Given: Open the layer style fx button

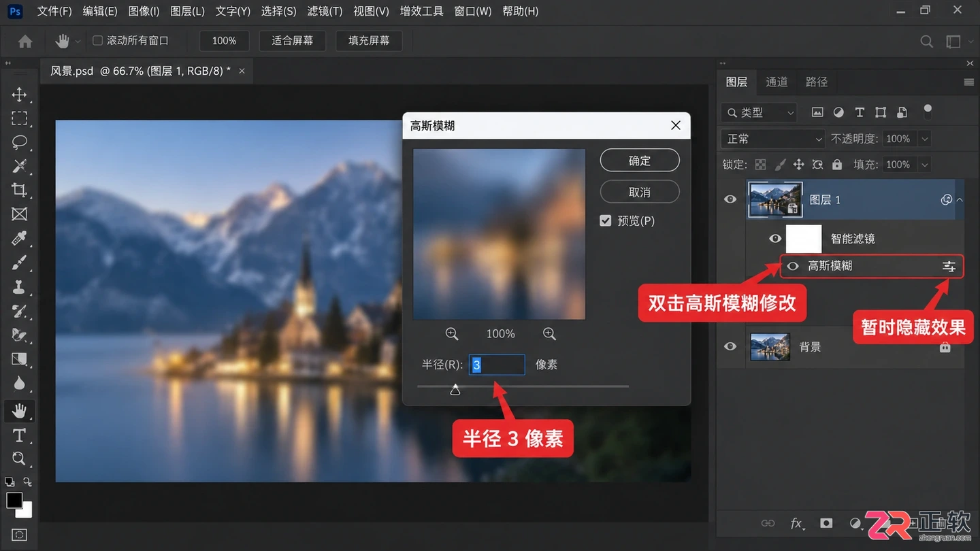Looking at the screenshot, I should tap(797, 523).
